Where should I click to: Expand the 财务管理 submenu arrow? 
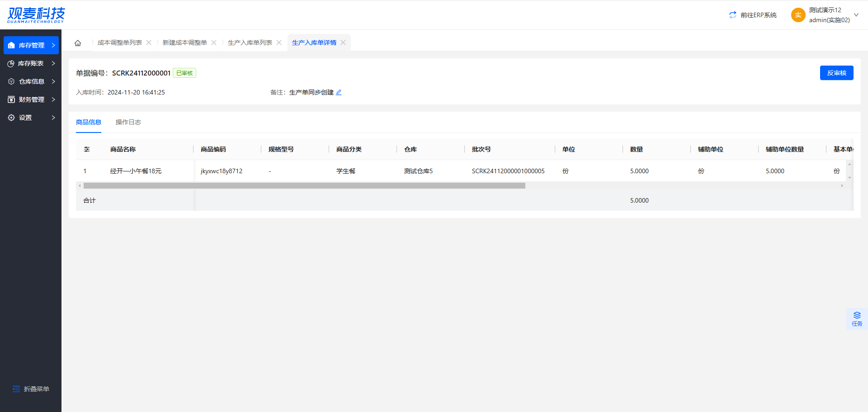(53, 99)
